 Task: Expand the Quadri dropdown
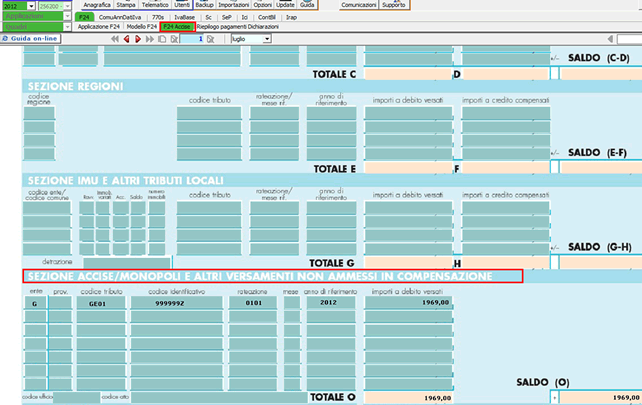coord(68,27)
